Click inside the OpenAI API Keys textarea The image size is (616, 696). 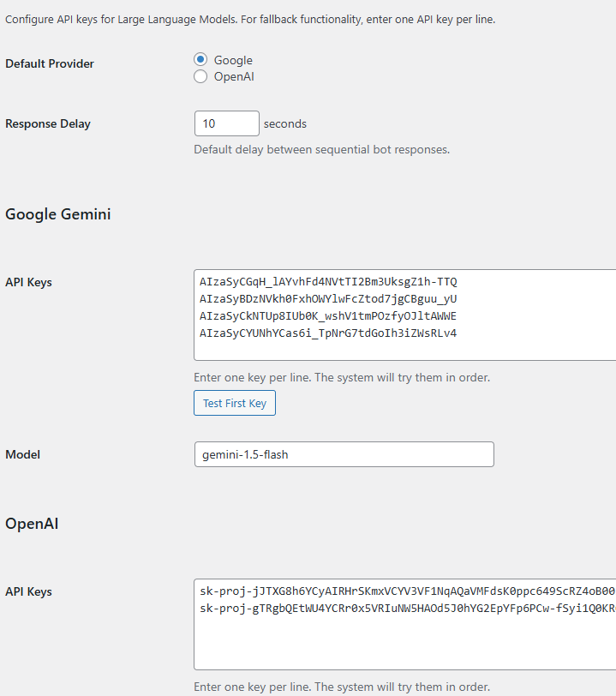point(404,624)
